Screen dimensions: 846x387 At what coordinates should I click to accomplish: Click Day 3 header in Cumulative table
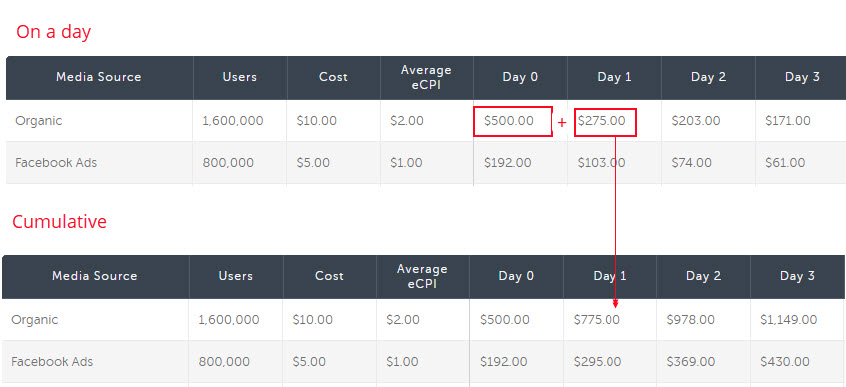tap(797, 276)
